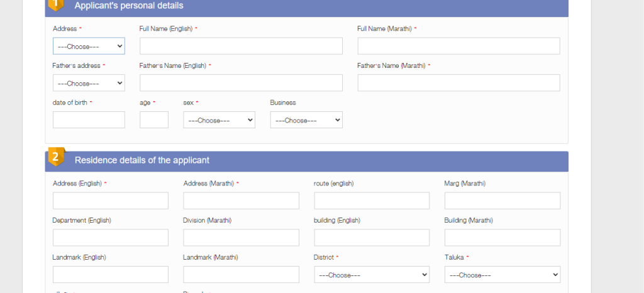This screenshot has width=644, height=293.
Task: Open the Address title dropdown
Action: (89, 47)
